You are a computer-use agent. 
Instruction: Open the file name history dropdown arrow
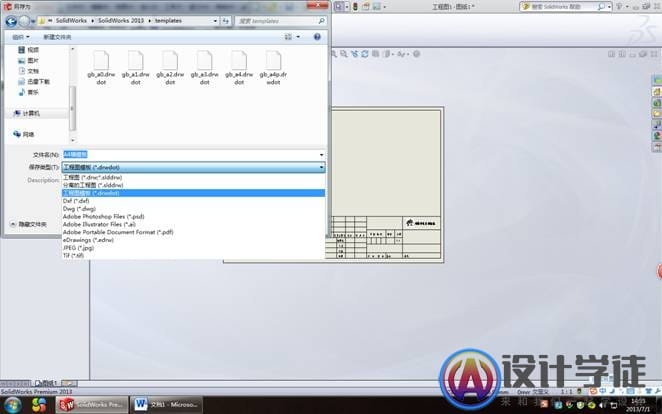point(322,155)
